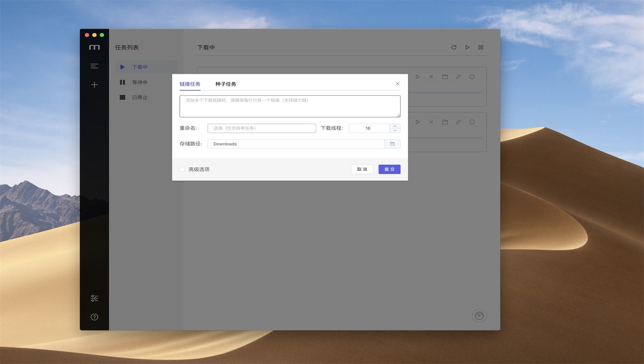Image resolution: width=644 pixels, height=364 pixels.
Task: Open preferences via the sliders icon
Action: pyautogui.click(x=94, y=298)
